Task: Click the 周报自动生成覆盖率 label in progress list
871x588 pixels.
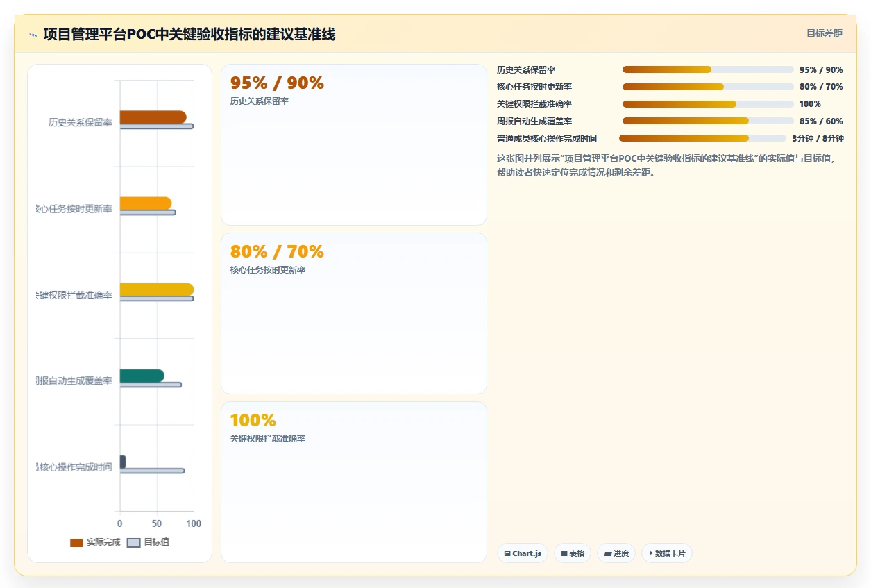Action: (x=534, y=121)
